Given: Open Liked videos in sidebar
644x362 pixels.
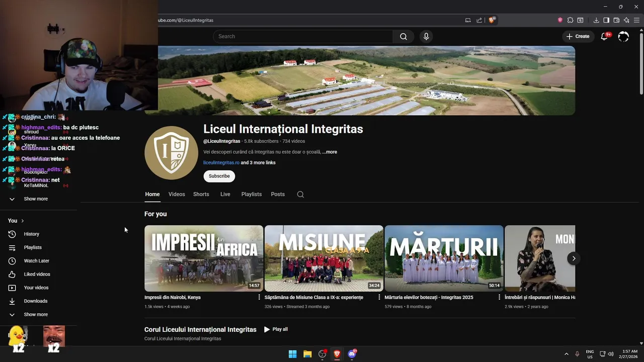Looking at the screenshot, I should pos(38,274).
